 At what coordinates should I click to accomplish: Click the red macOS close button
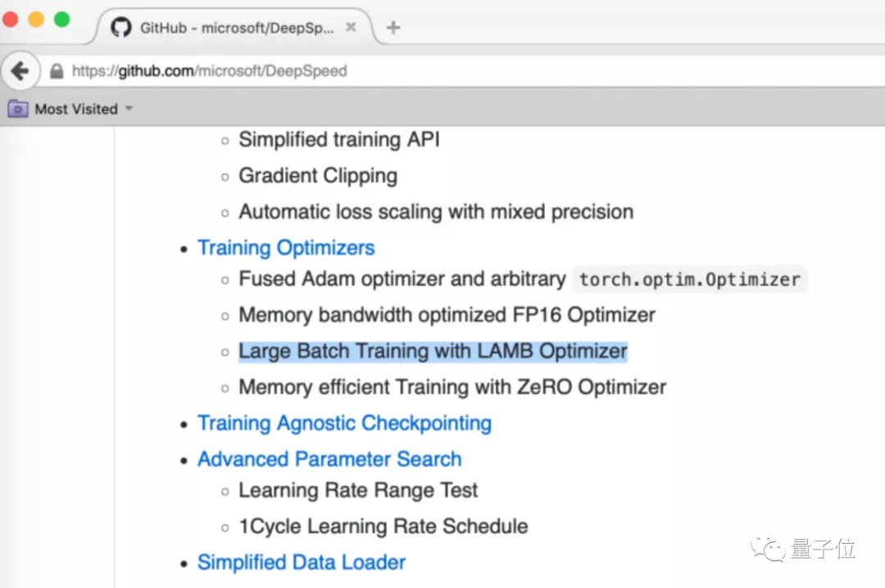[11, 20]
